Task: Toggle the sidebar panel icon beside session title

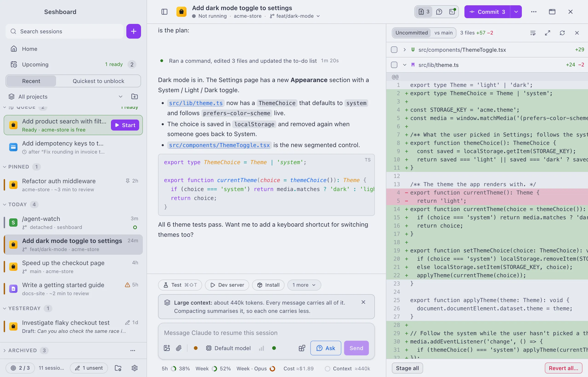Action: (164, 12)
